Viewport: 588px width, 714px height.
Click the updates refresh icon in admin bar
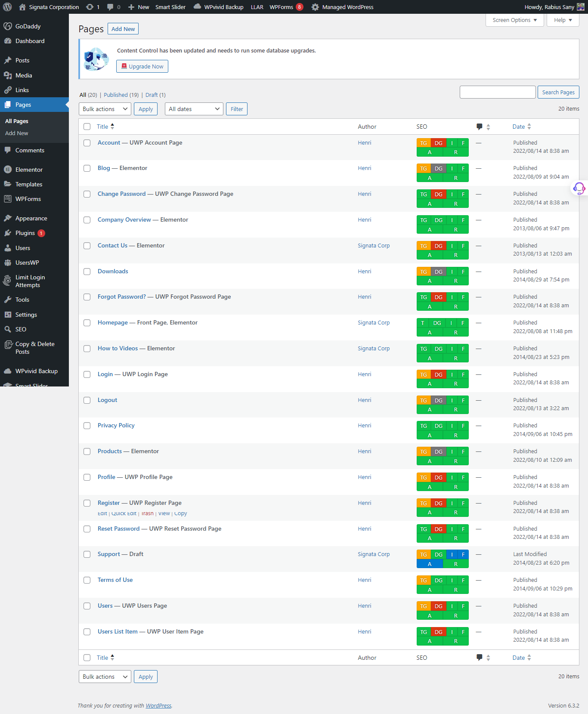click(x=90, y=7)
